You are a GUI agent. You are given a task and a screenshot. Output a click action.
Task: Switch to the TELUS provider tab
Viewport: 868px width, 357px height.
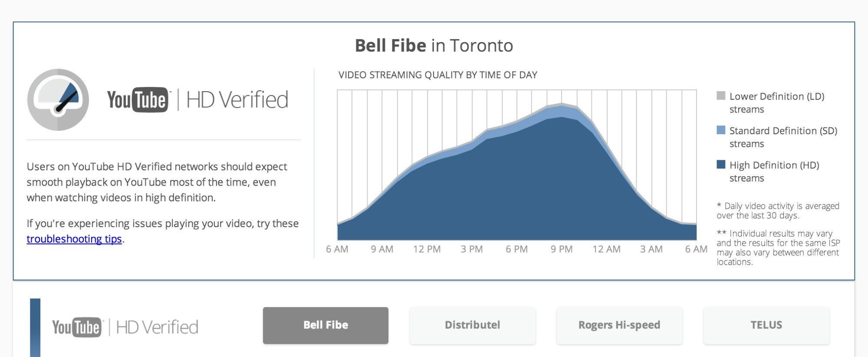click(766, 325)
